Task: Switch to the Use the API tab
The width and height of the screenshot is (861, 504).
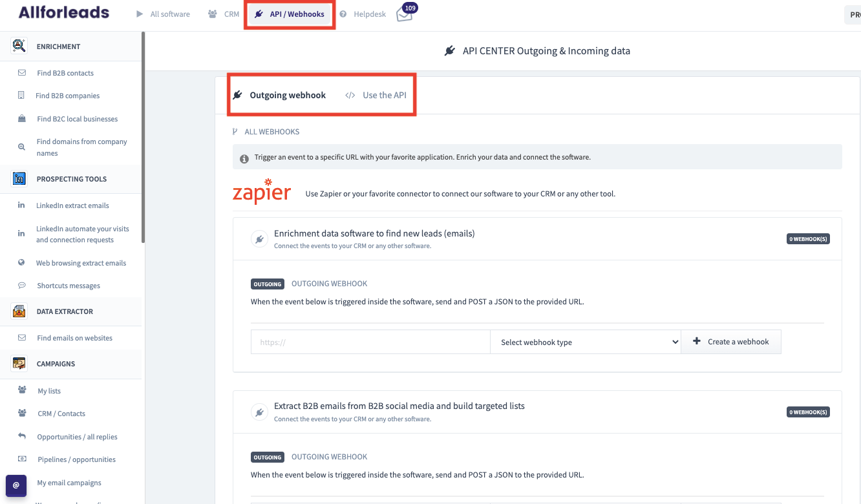Action: 376,95
